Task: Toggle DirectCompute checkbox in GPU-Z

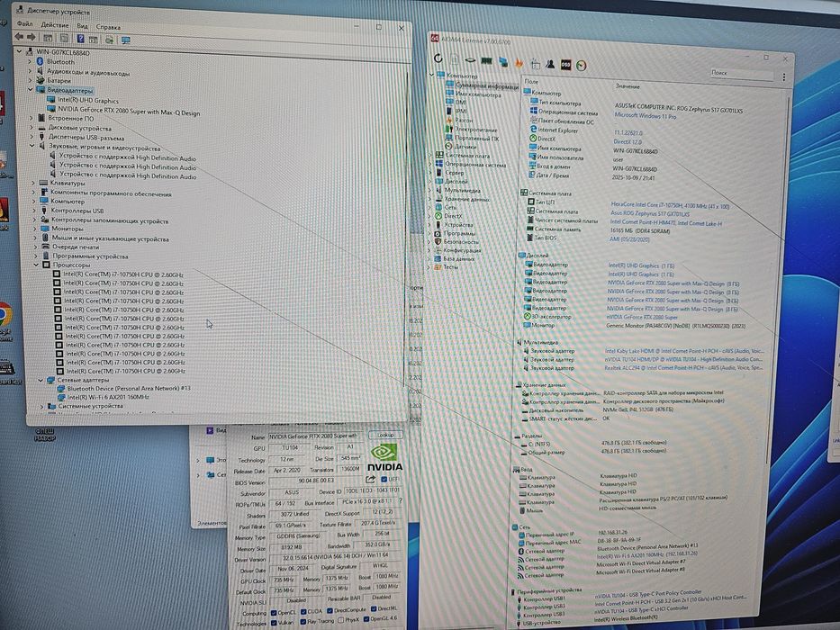Action: (x=330, y=610)
